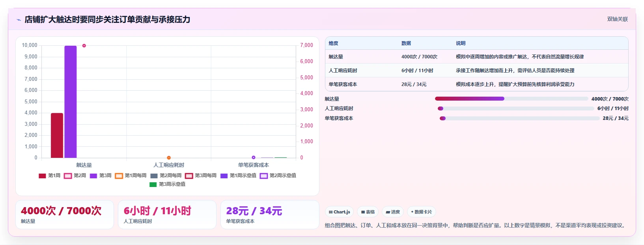Click table cell 单笔获客成本

343,84
